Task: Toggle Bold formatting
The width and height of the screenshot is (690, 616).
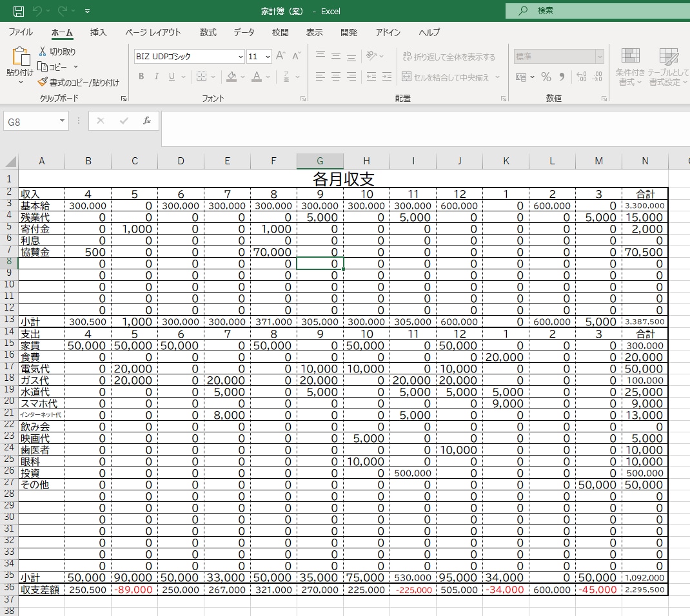Action: pos(141,77)
